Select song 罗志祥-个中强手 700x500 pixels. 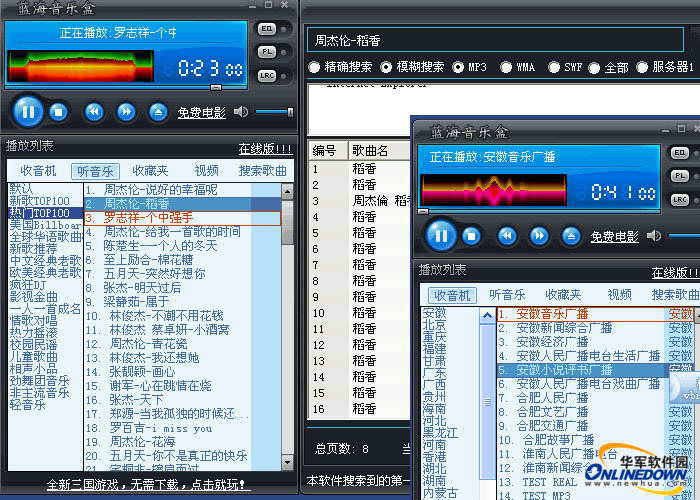click(183, 218)
